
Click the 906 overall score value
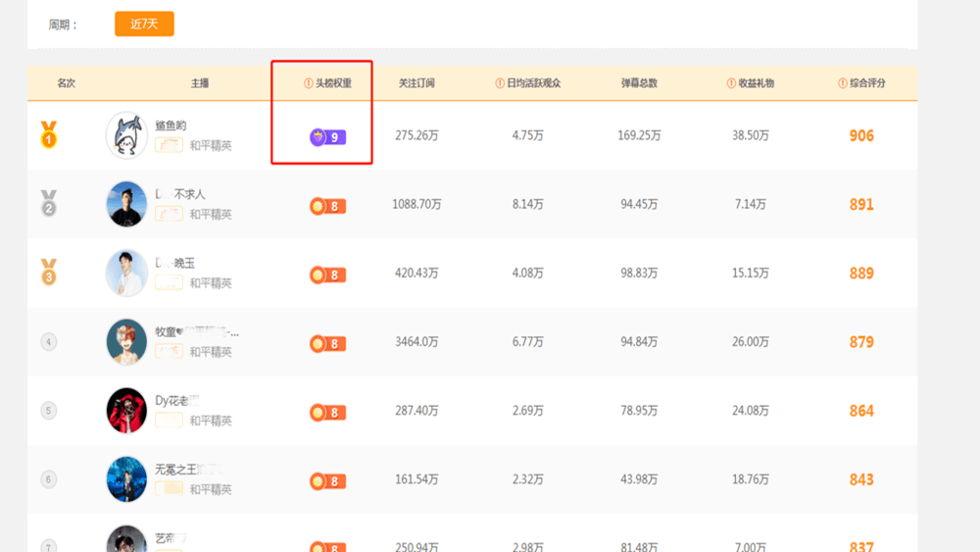(x=861, y=136)
